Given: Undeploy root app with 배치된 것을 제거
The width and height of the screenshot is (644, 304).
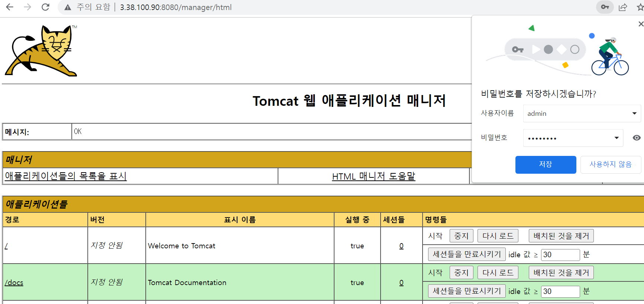Looking at the screenshot, I should point(561,236).
